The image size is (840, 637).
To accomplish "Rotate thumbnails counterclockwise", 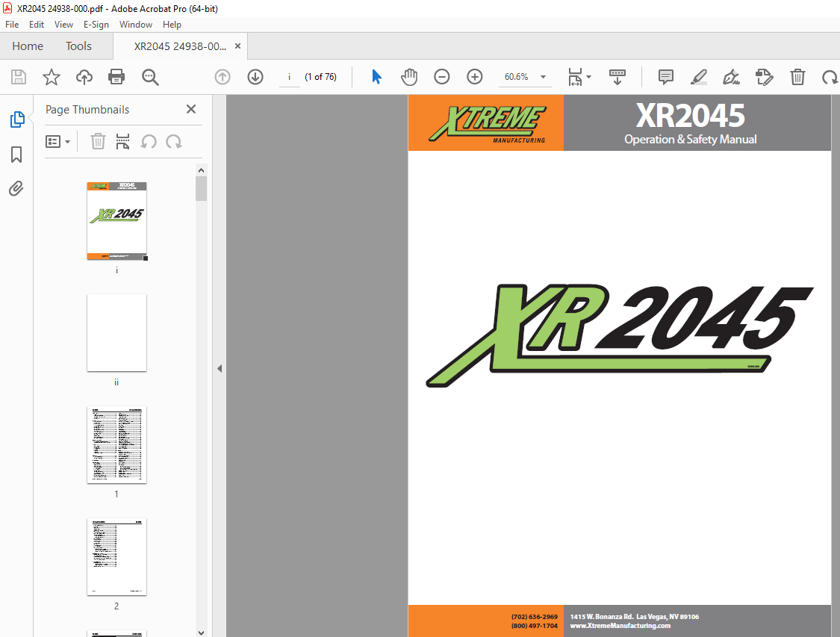I will [x=149, y=141].
